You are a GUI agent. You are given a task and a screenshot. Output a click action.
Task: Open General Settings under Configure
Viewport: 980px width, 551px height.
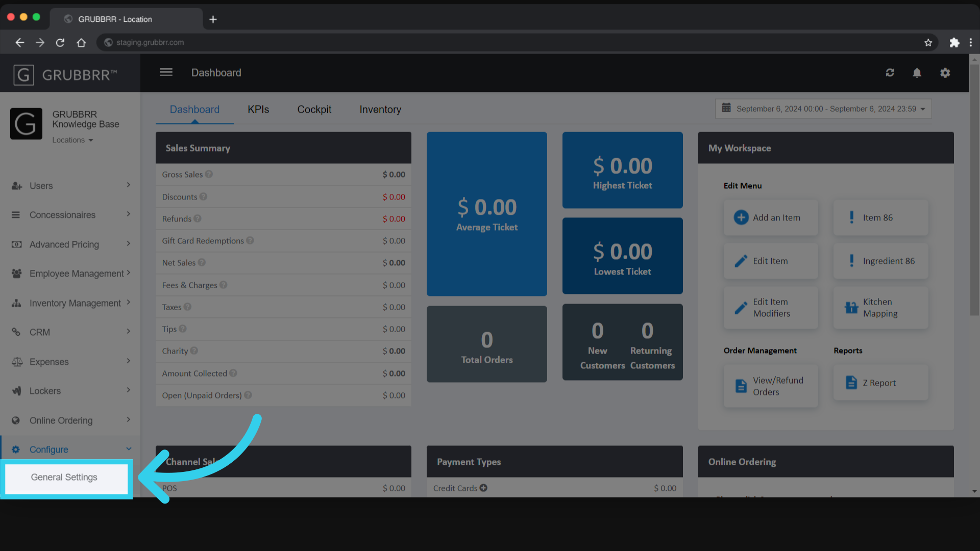click(x=66, y=479)
